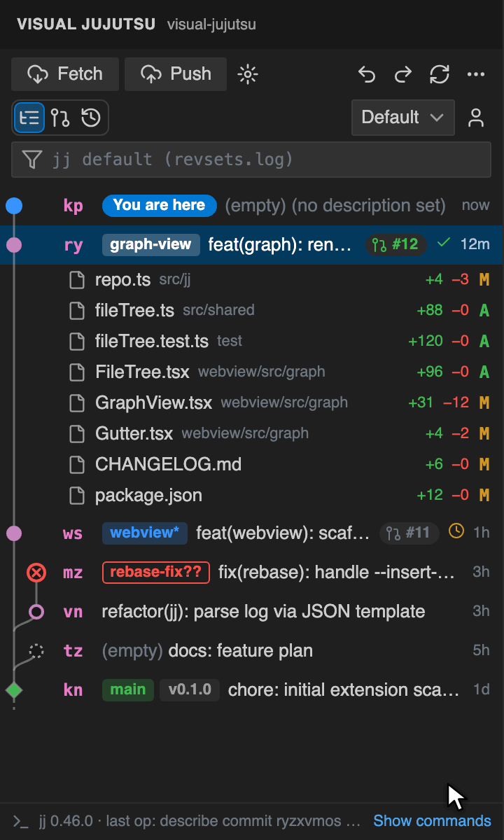Click the graph-view bookmark badge
The image size is (504, 840).
coord(151,244)
